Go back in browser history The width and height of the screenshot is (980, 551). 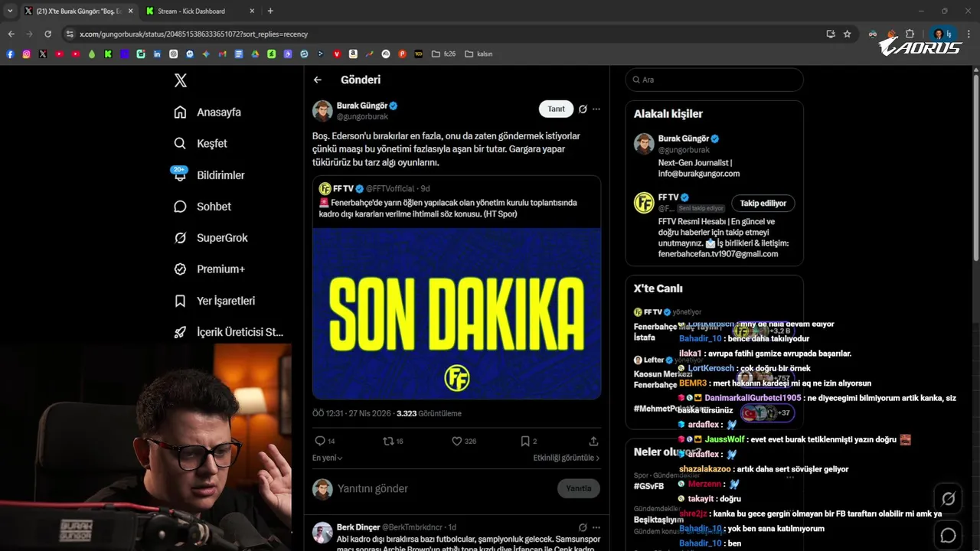pos(11,34)
